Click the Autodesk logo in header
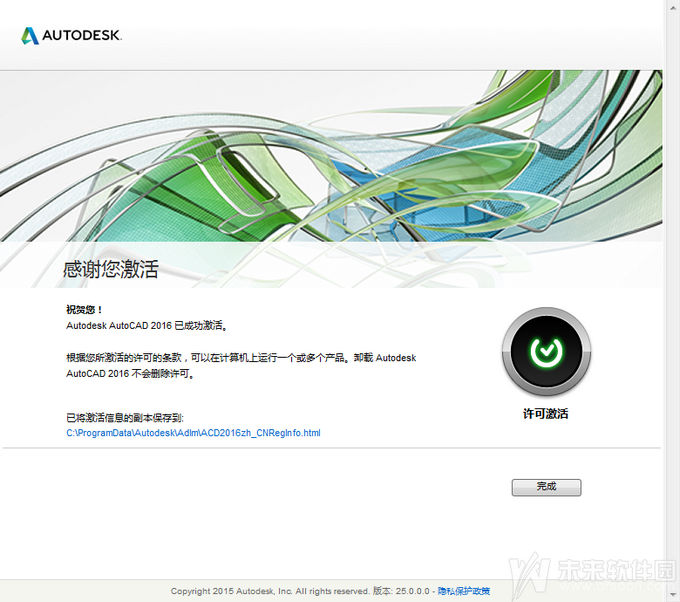Image resolution: width=680 pixels, height=602 pixels. (x=71, y=35)
